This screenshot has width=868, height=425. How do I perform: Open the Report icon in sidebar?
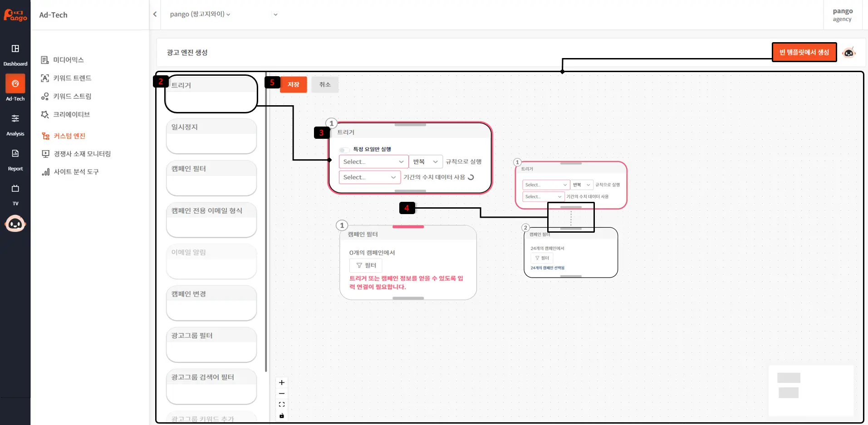click(x=15, y=154)
